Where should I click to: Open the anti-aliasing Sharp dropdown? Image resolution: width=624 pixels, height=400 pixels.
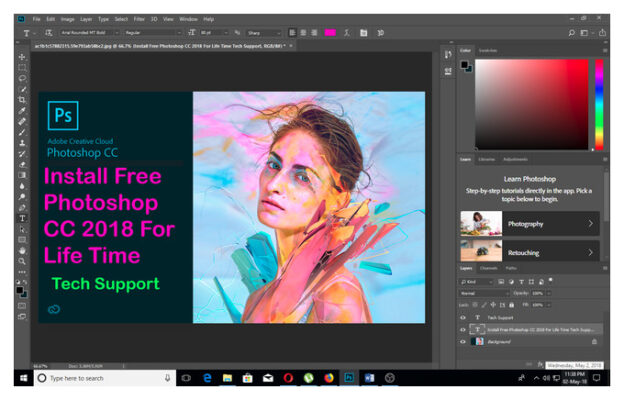(x=263, y=33)
